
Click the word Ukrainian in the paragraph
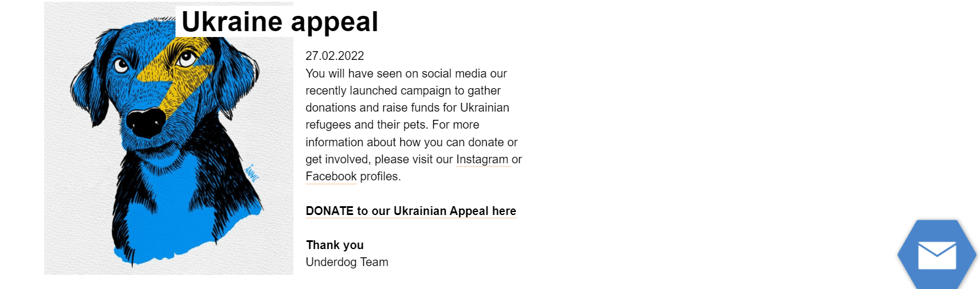click(484, 107)
